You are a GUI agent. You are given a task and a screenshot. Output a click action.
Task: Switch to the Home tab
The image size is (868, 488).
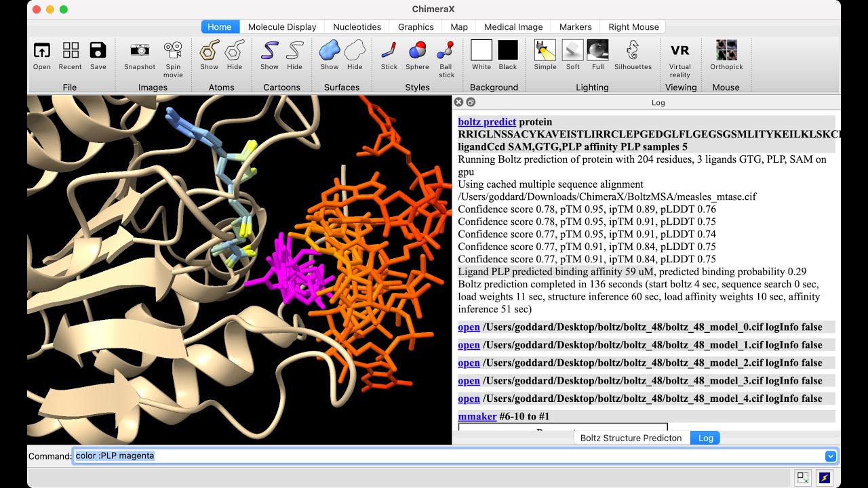[x=220, y=27]
